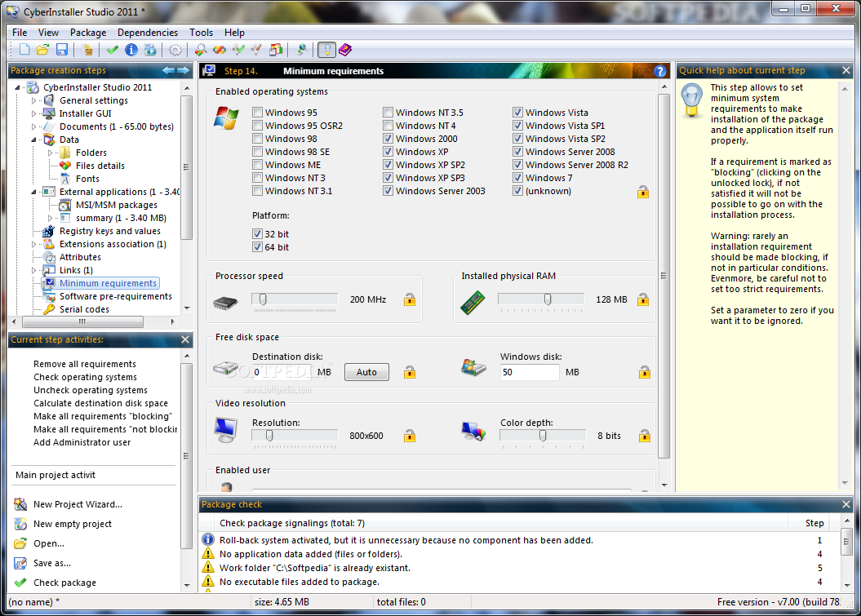The image size is (861, 616).
Task: Select Software pre-requirements in the tree
Action: (x=115, y=296)
